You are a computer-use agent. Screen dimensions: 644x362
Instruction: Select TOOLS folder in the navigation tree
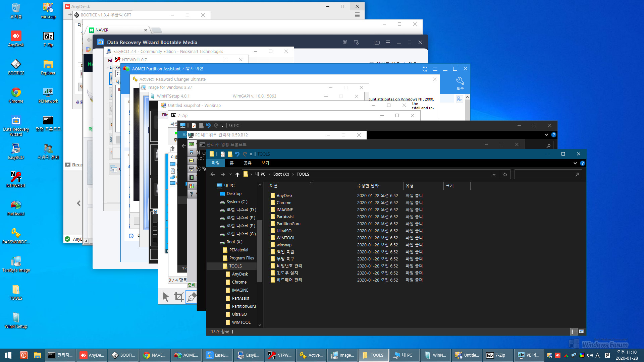pos(235,266)
